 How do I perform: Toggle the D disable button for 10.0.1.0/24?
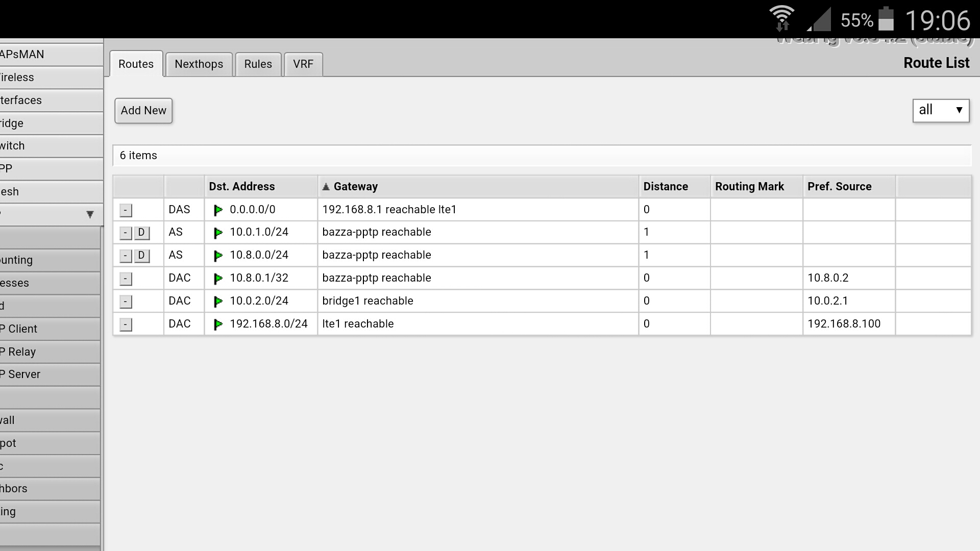[x=142, y=233]
